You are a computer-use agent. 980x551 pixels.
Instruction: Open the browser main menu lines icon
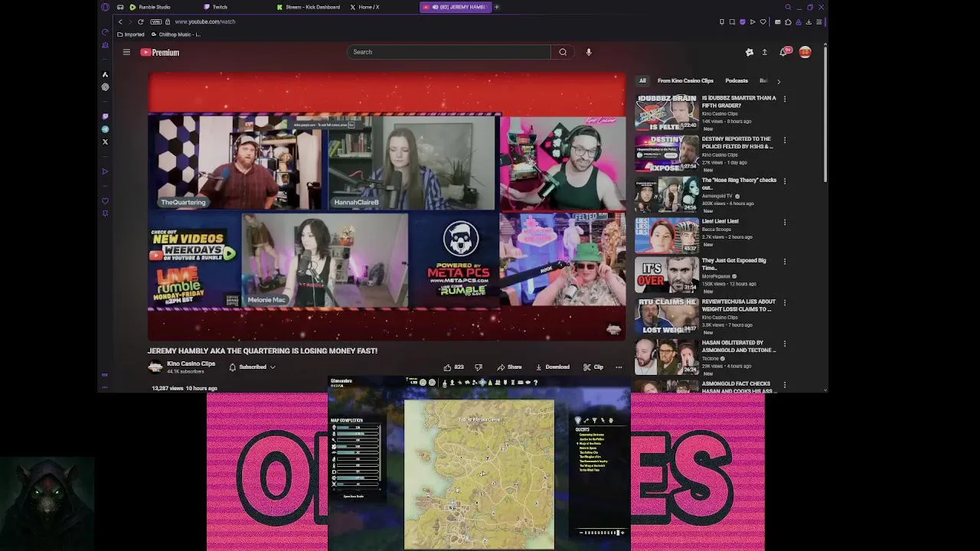819,21
